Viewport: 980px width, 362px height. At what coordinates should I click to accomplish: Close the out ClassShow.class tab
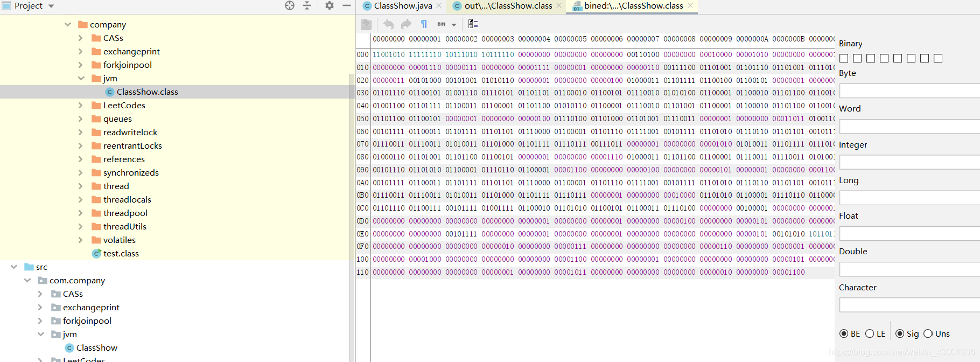click(559, 5)
